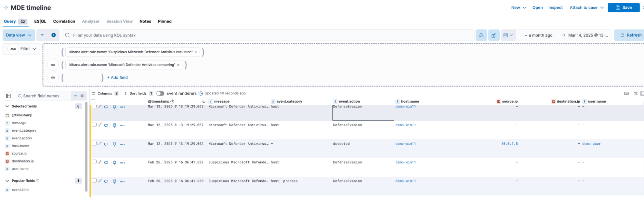This screenshot has height=197, width=644.
Task: Click the + Add field link
Action: tap(117, 78)
